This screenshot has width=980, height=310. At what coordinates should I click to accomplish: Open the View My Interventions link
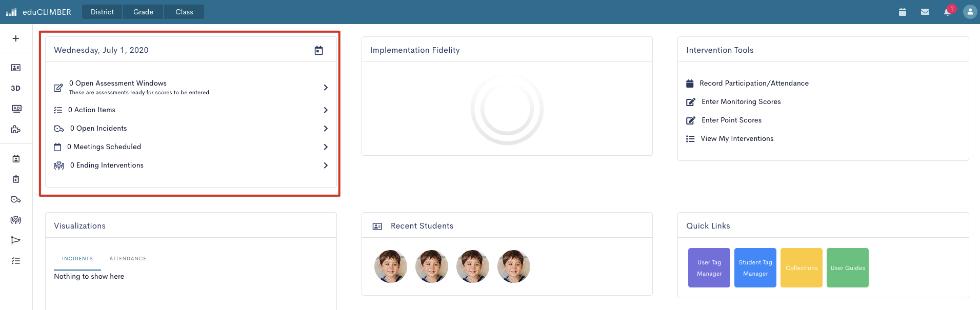click(737, 138)
